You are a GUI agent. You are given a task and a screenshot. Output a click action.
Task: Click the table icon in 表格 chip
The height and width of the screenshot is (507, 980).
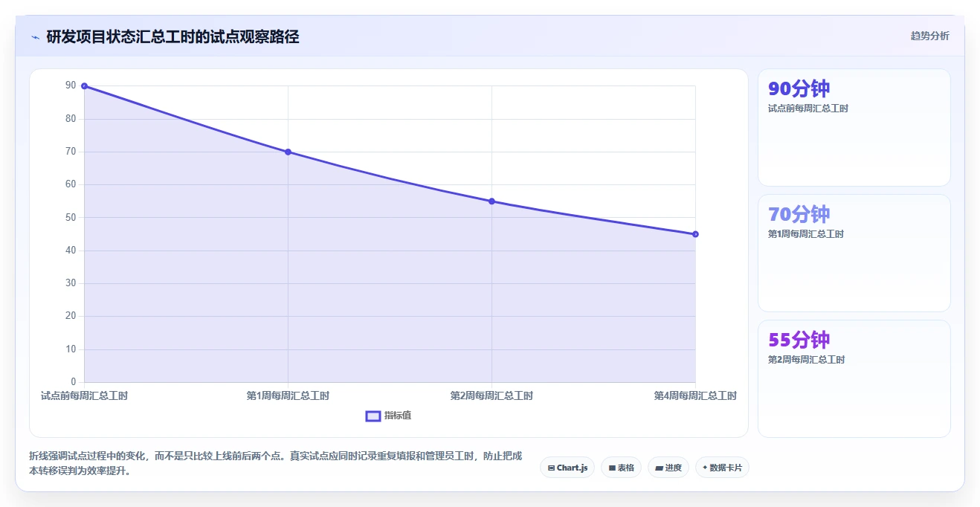pyautogui.click(x=612, y=468)
